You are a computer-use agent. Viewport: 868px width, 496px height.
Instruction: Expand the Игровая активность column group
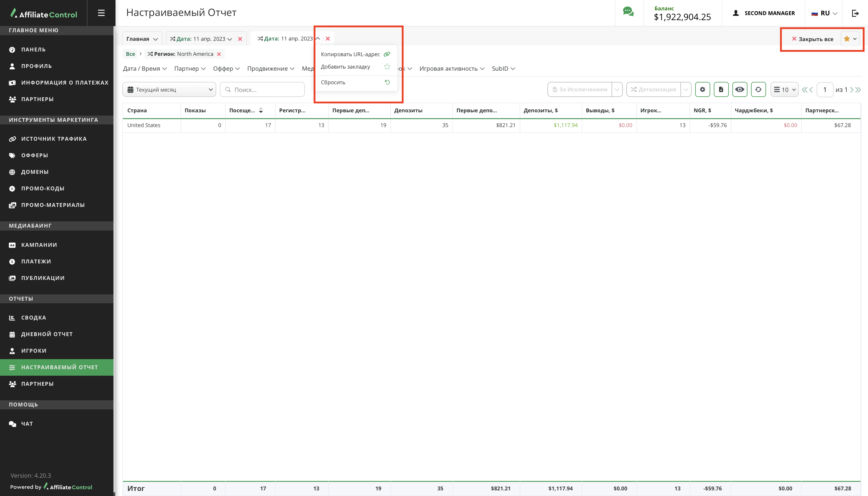452,69
